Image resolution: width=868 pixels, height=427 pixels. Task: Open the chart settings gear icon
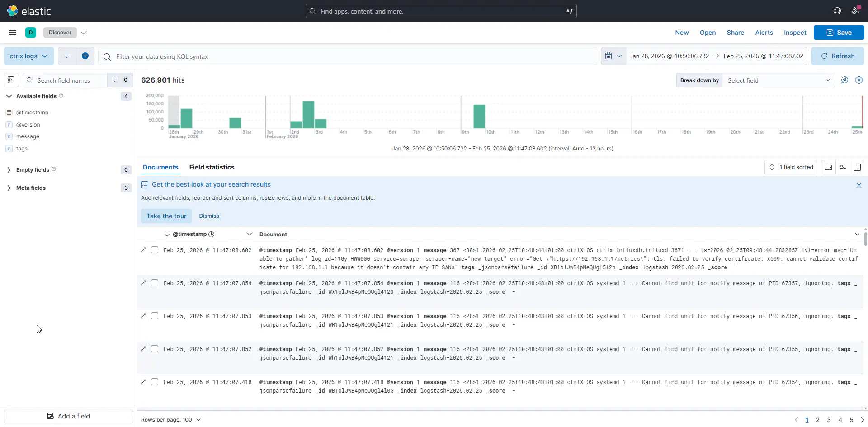pos(859,80)
